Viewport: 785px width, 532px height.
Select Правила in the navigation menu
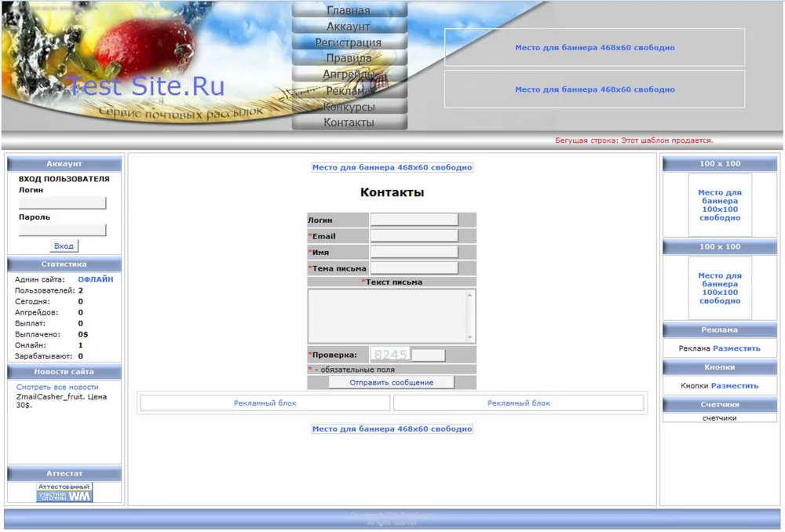pyautogui.click(x=349, y=58)
